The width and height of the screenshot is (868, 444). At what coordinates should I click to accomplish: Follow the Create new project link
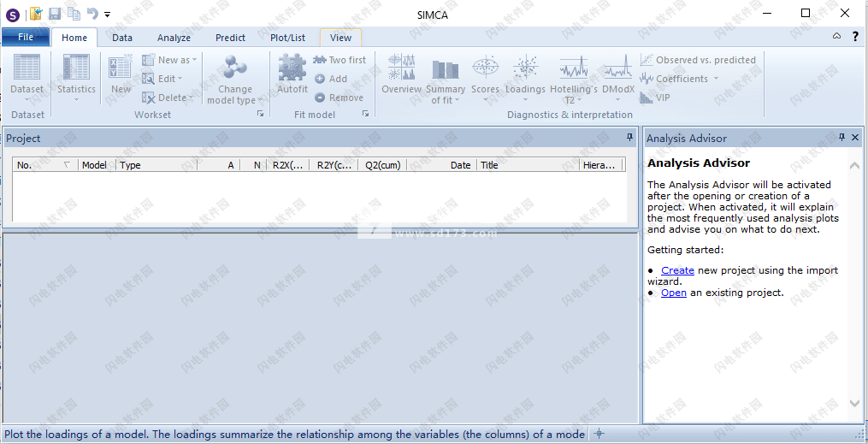(x=677, y=270)
